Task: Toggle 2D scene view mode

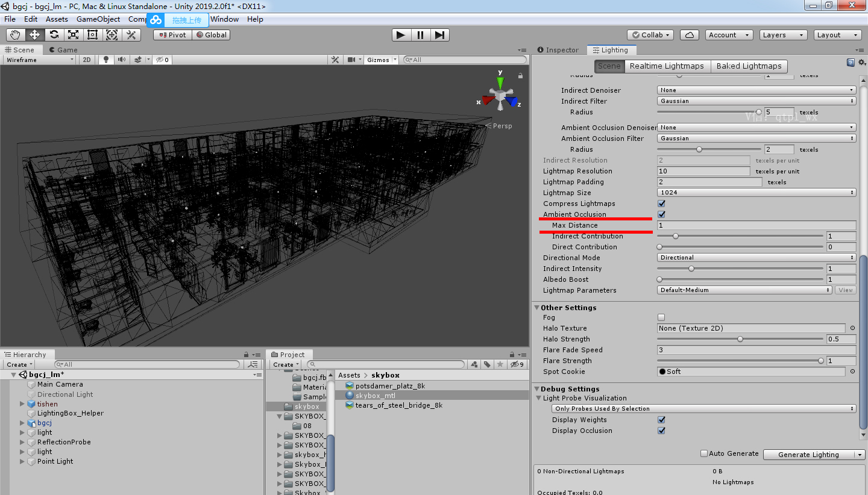Action: pyautogui.click(x=87, y=60)
